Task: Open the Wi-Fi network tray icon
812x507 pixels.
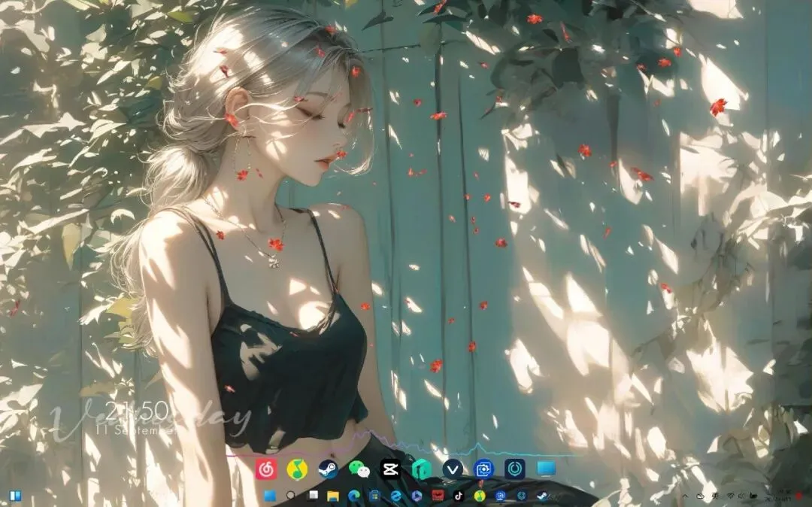Action: click(x=731, y=496)
